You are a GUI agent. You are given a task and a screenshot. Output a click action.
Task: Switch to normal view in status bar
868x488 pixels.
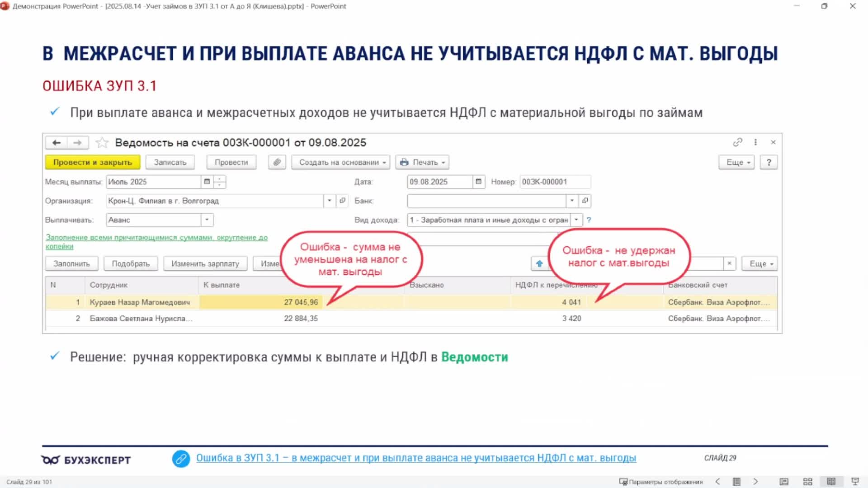click(x=784, y=482)
